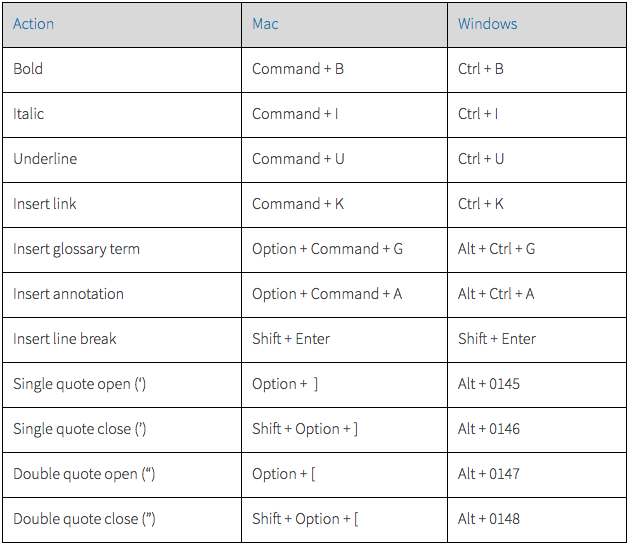Select the Insert annotation cell

point(122,295)
